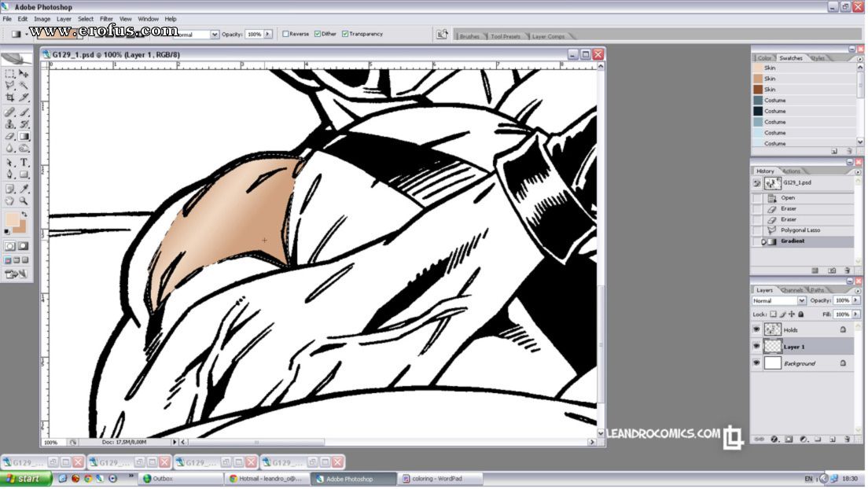Select the Notes tool

coord(10,189)
